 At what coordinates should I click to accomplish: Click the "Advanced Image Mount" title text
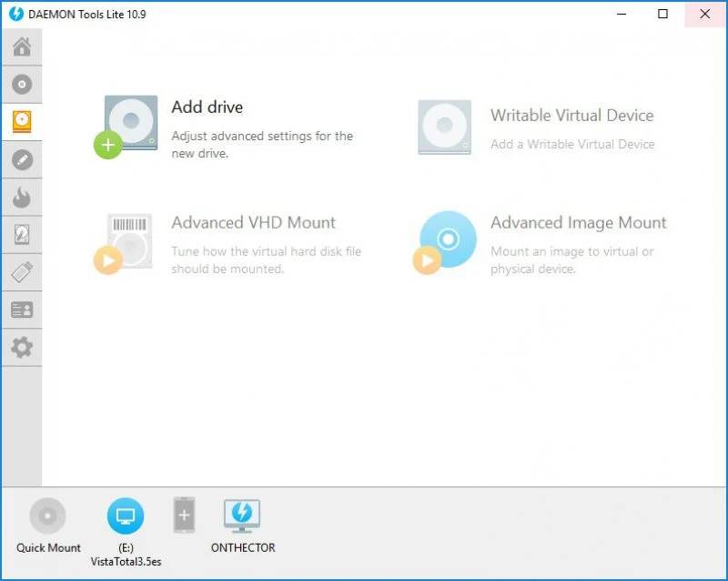[x=578, y=223]
